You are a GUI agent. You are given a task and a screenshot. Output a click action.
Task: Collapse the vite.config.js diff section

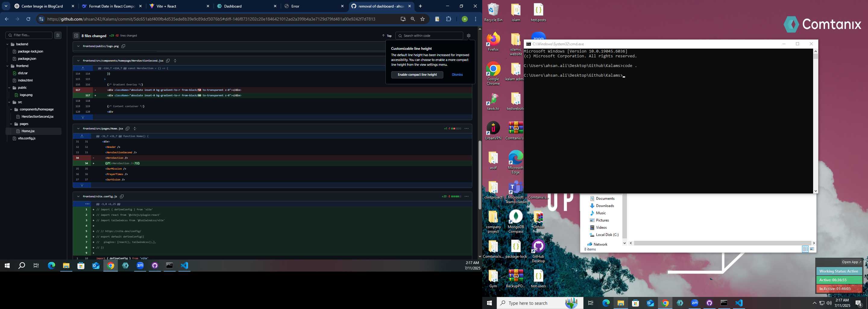78,196
